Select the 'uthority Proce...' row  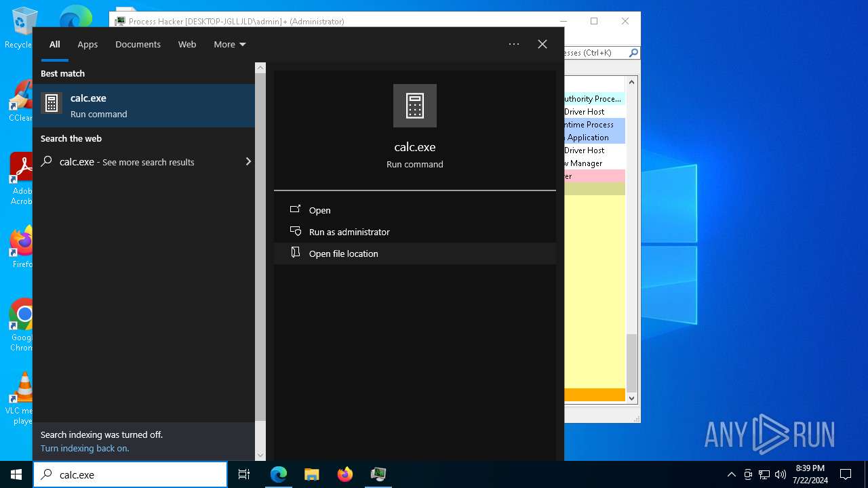[595, 98]
